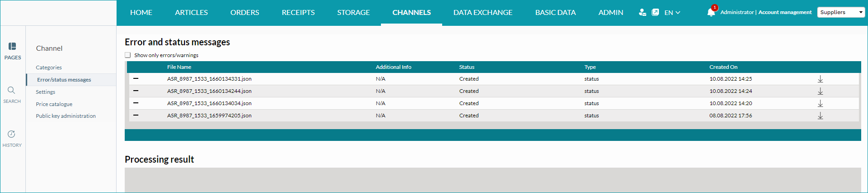868x193 pixels.
Task: Click the Administrator user link
Action: (x=737, y=12)
